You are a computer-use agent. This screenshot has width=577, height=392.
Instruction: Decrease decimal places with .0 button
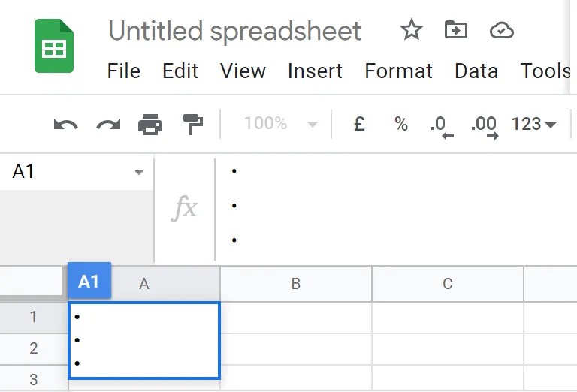click(442, 128)
